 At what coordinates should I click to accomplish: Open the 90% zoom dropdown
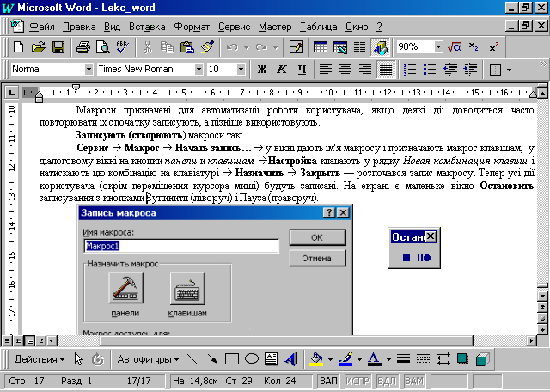(x=438, y=46)
